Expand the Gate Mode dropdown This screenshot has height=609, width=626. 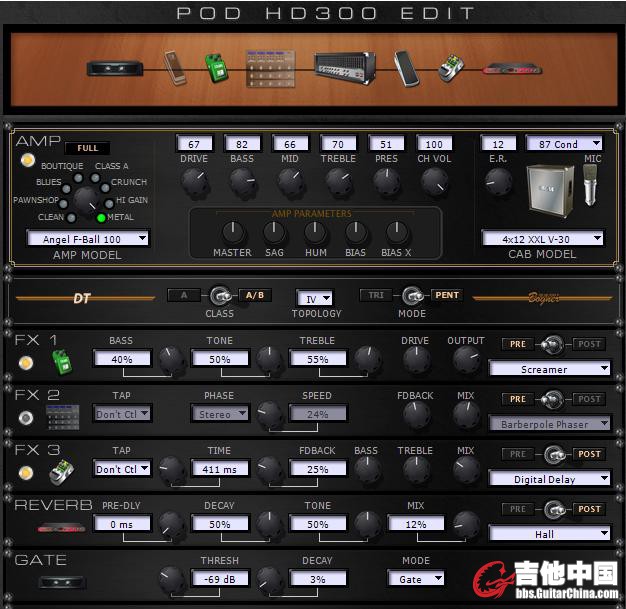(x=417, y=578)
